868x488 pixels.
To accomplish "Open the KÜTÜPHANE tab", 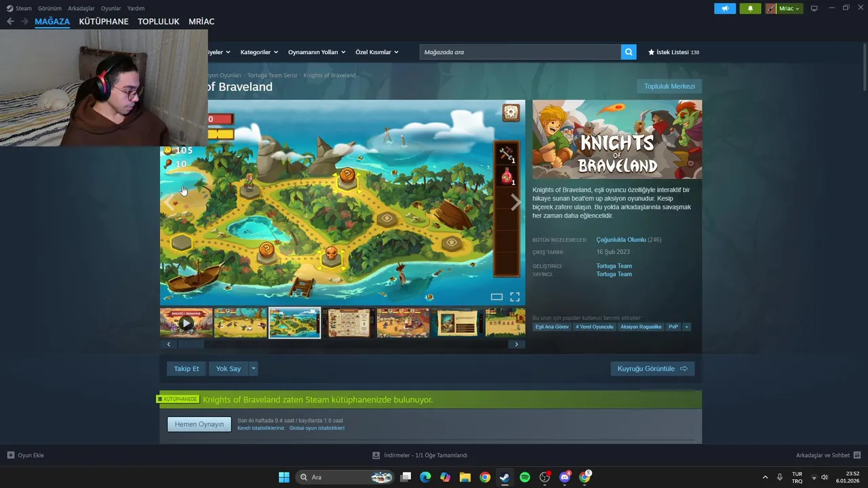I will 104,22.
